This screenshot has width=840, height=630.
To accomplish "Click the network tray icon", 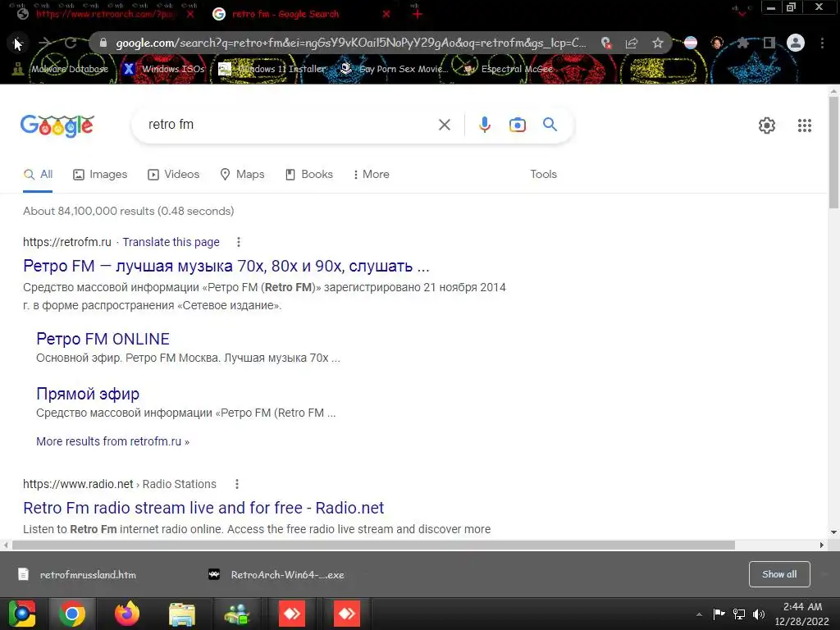I will click(x=739, y=614).
